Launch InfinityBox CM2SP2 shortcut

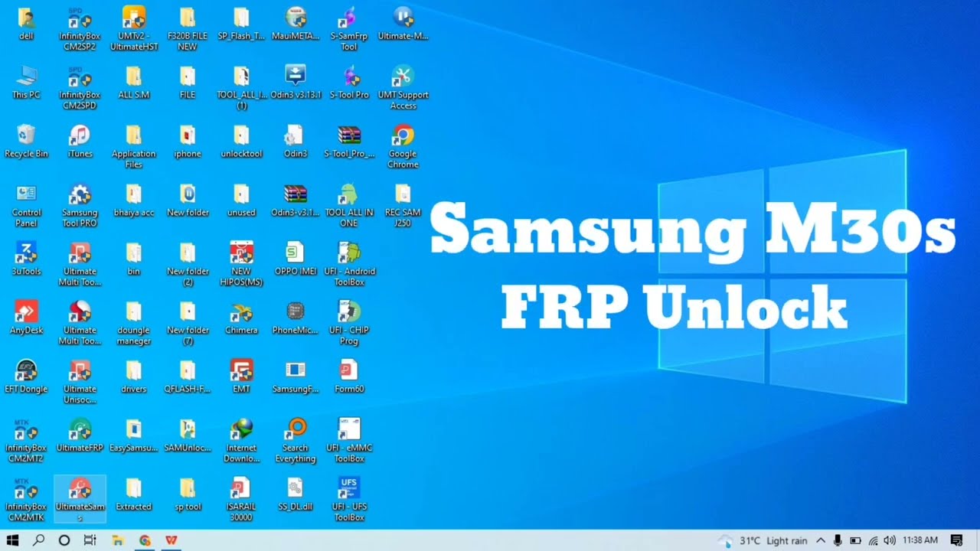[x=80, y=28]
